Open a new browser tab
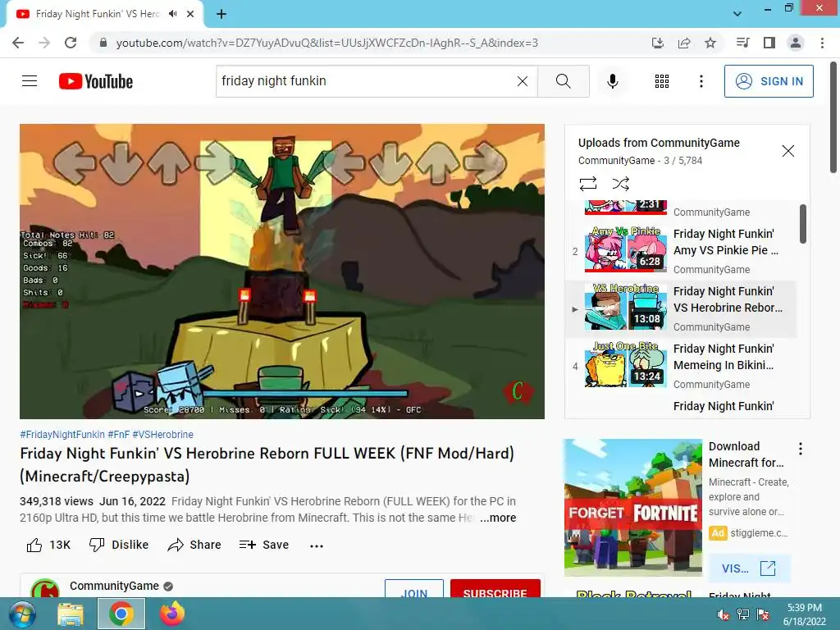Image resolution: width=840 pixels, height=630 pixels. coord(221,14)
